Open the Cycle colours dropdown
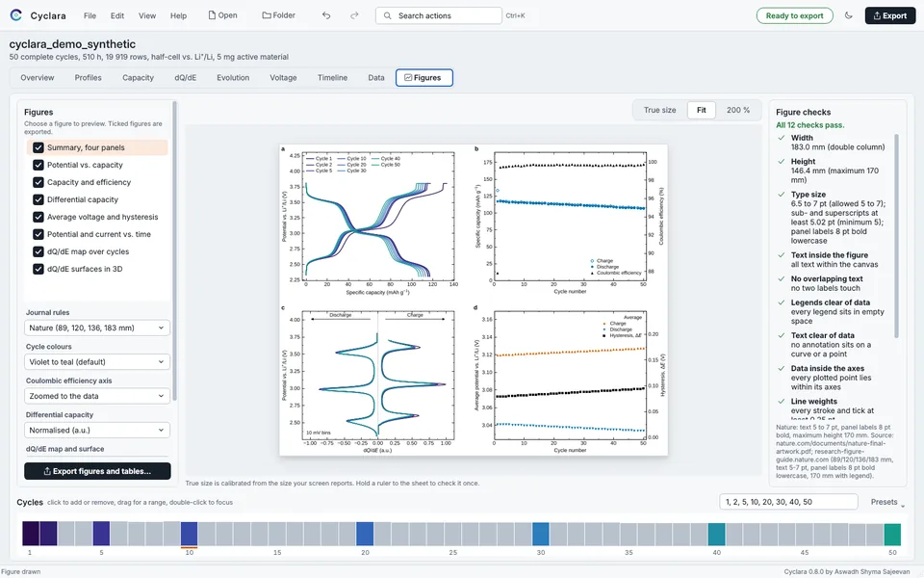Image resolution: width=924 pixels, height=578 pixels. pyautogui.click(x=97, y=362)
